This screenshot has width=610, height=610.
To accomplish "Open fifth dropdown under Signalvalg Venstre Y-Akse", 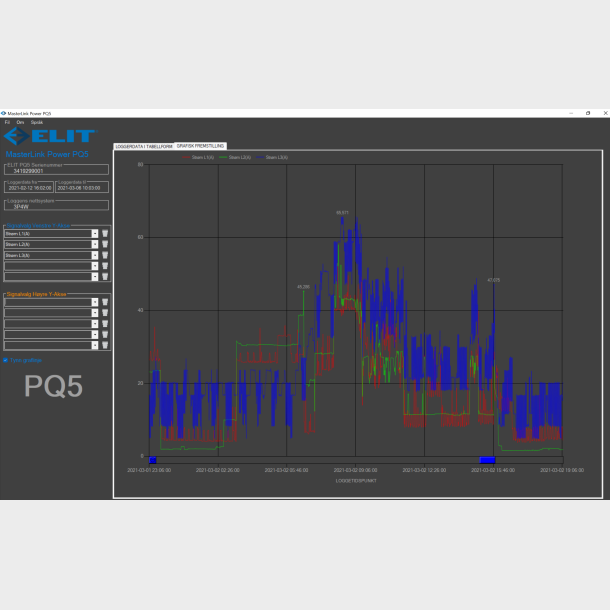I will 95,277.
